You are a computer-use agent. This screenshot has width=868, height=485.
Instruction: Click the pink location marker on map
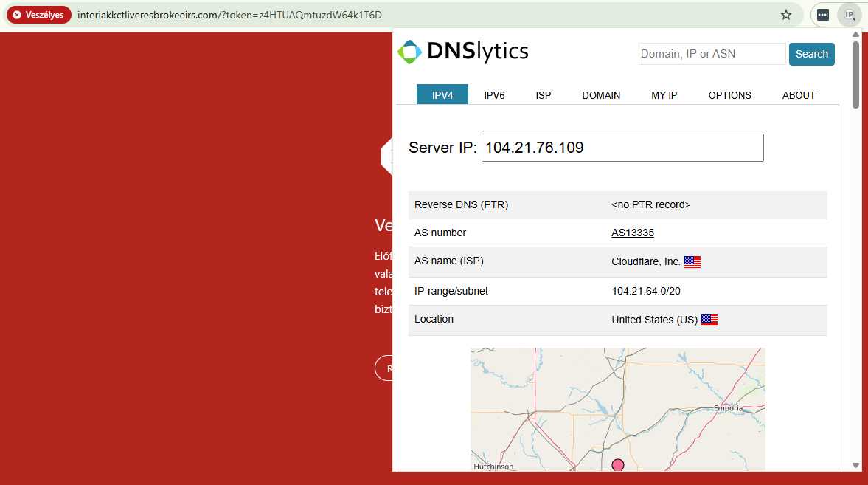[x=618, y=465]
